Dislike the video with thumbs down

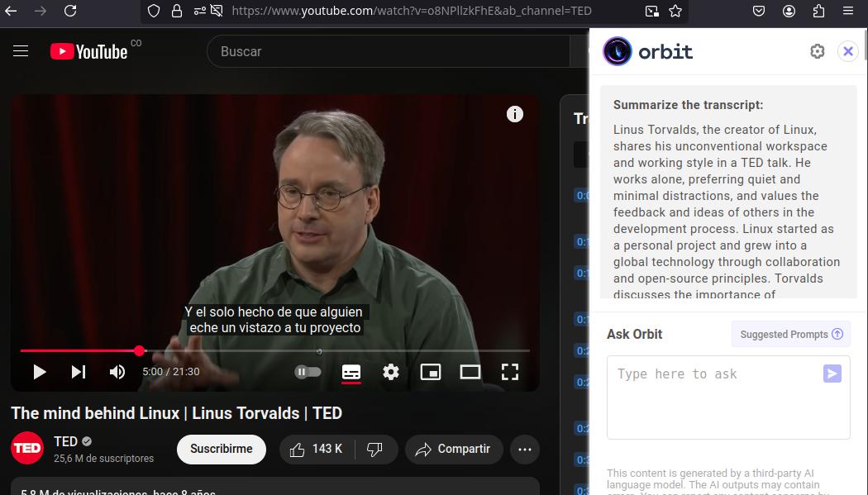pyautogui.click(x=375, y=449)
